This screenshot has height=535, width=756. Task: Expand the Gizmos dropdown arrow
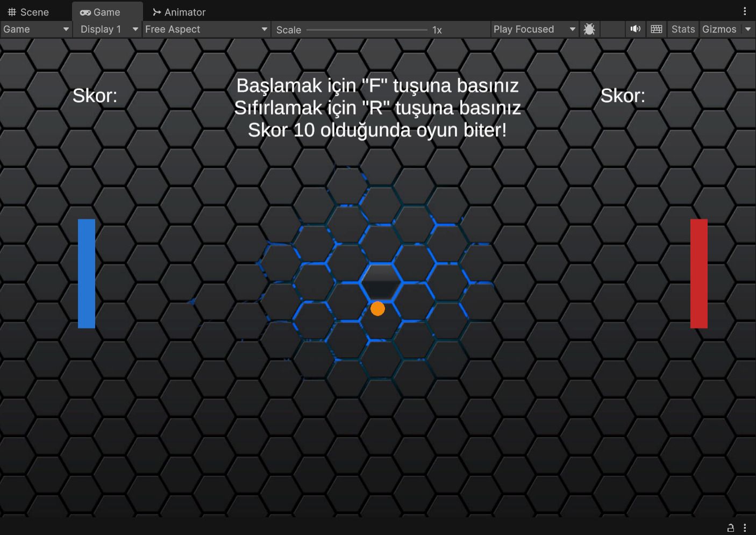click(748, 29)
